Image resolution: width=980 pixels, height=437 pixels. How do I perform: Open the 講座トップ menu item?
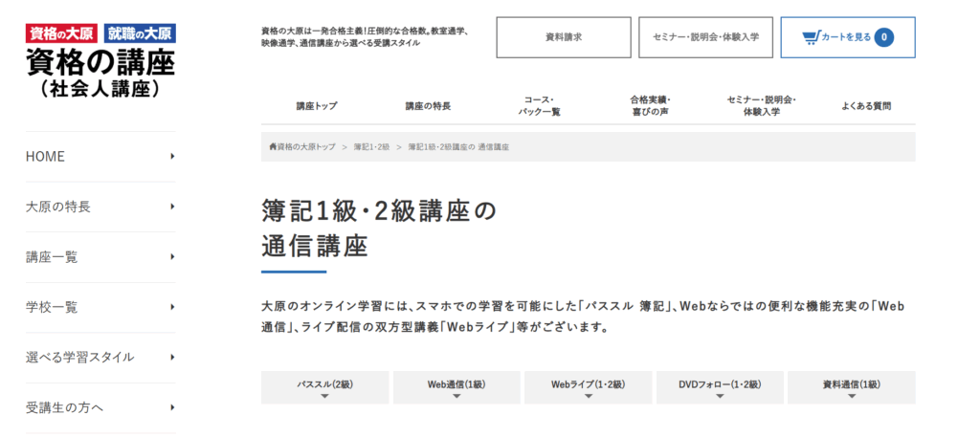[x=317, y=106]
